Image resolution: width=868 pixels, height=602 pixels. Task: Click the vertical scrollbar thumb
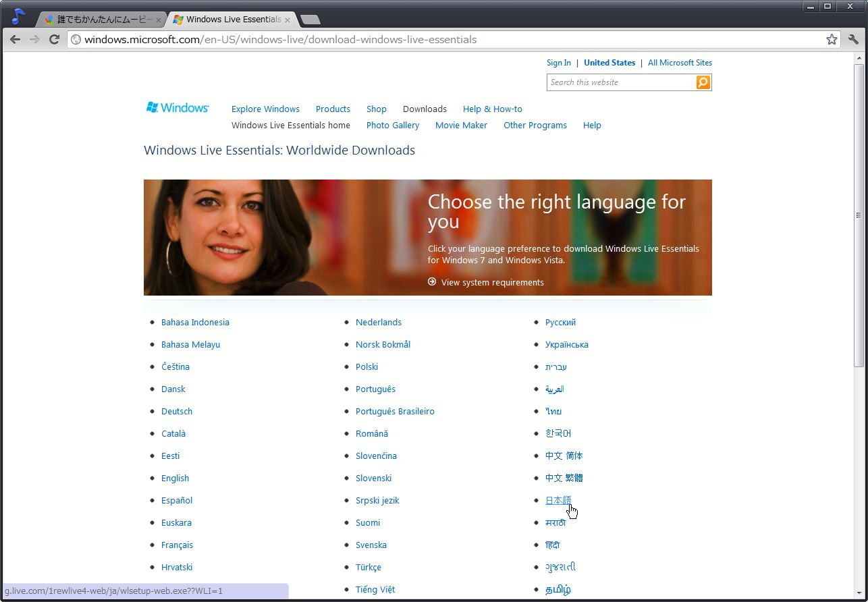[859, 215]
